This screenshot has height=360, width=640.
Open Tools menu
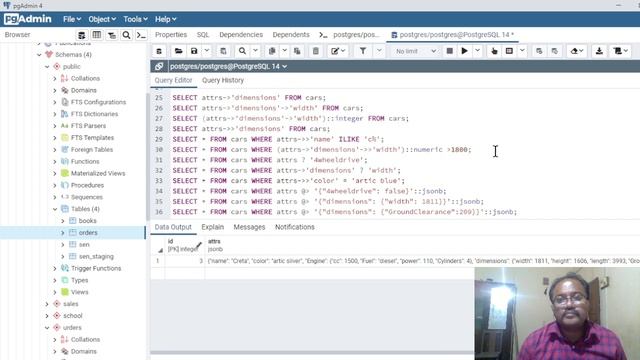click(135, 19)
